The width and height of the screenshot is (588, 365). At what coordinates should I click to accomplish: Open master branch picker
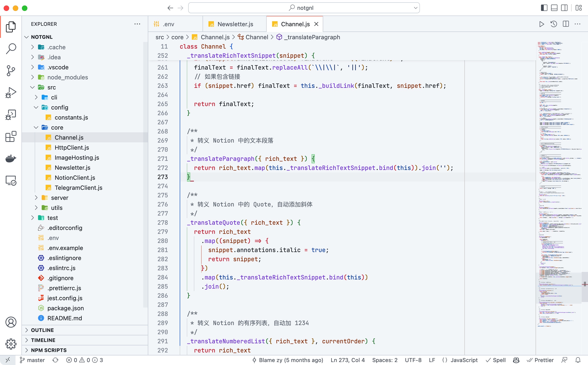pos(32,360)
